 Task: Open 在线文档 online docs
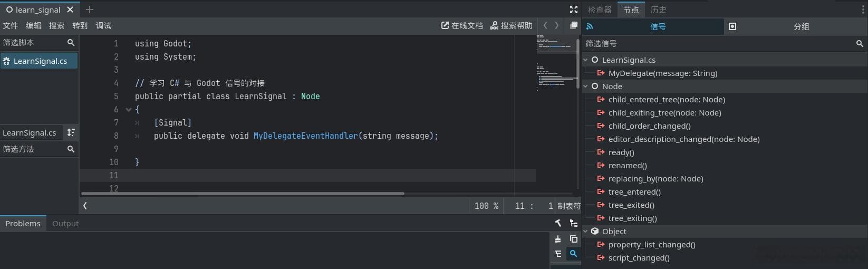pyautogui.click(x=462, y=25)
